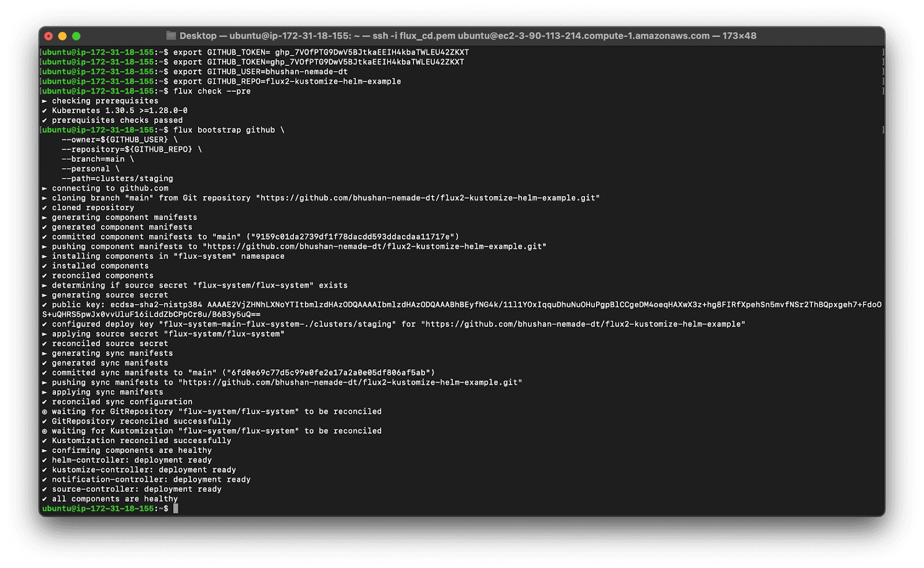Click the URL in 'pushing component manifests' line

point(374,246)
